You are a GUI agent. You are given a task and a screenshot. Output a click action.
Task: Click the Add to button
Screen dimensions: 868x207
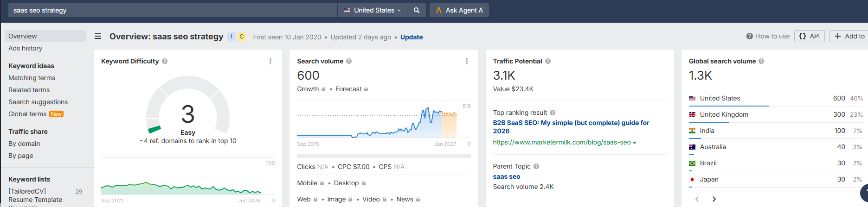849,36
